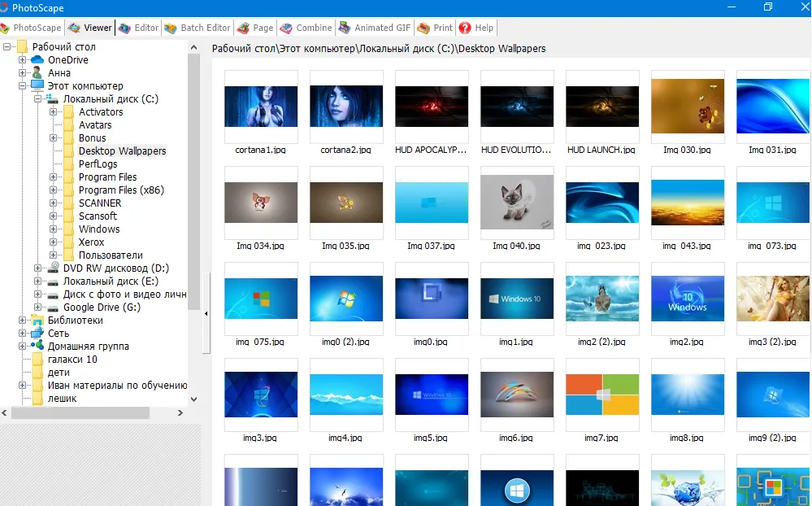This screenshot has height=506, width=812.
Task: Click the галакси 10 folder icon
Action: pos(37,360)
